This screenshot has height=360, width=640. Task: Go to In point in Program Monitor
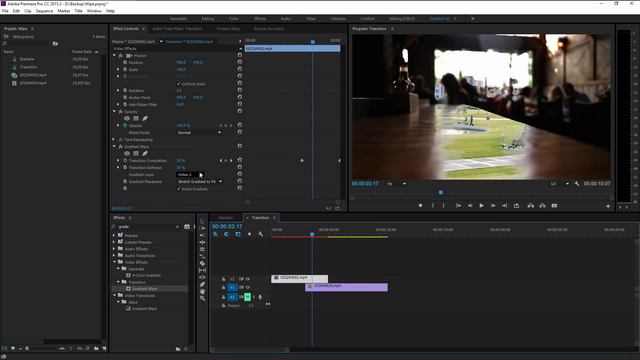pyautogui.click(x=458, y=206)
